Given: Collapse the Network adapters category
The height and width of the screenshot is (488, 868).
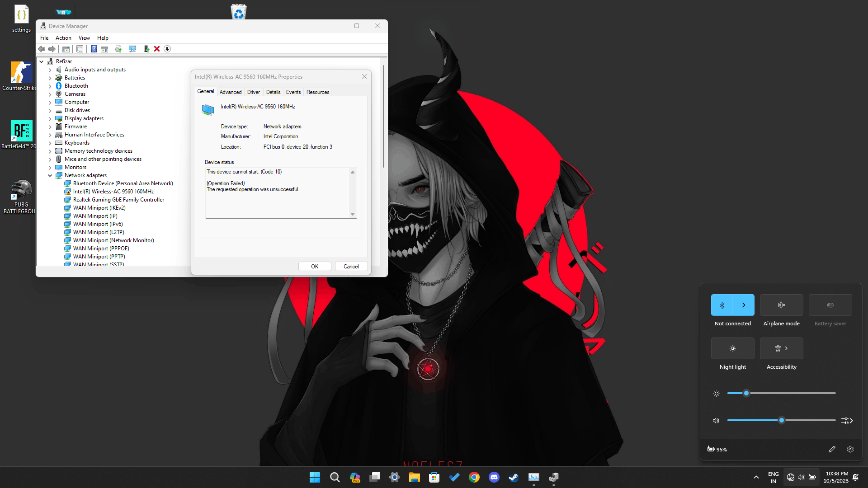Looking at the screenshot, I should coord(50,175).
